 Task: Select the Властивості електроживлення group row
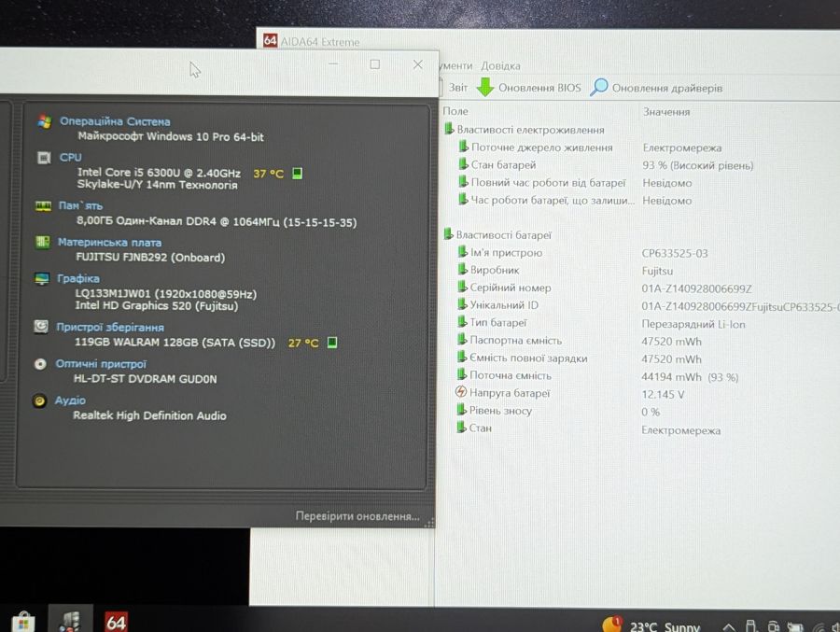point(525,130)
